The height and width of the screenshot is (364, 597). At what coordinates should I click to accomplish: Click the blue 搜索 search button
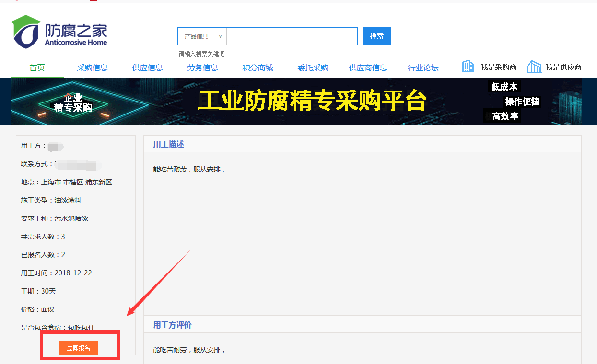[376, 36]
